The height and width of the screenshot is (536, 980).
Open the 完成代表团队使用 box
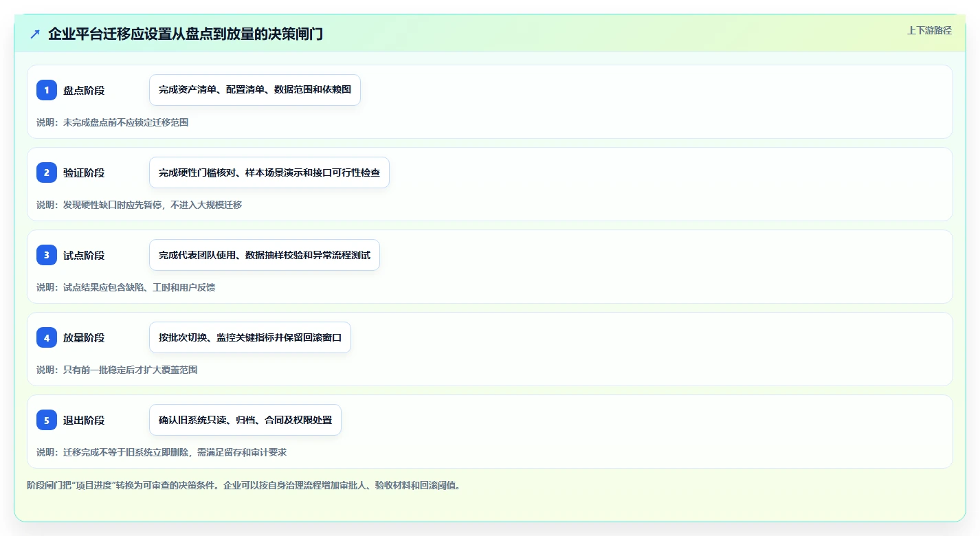[x=265, y=255]
